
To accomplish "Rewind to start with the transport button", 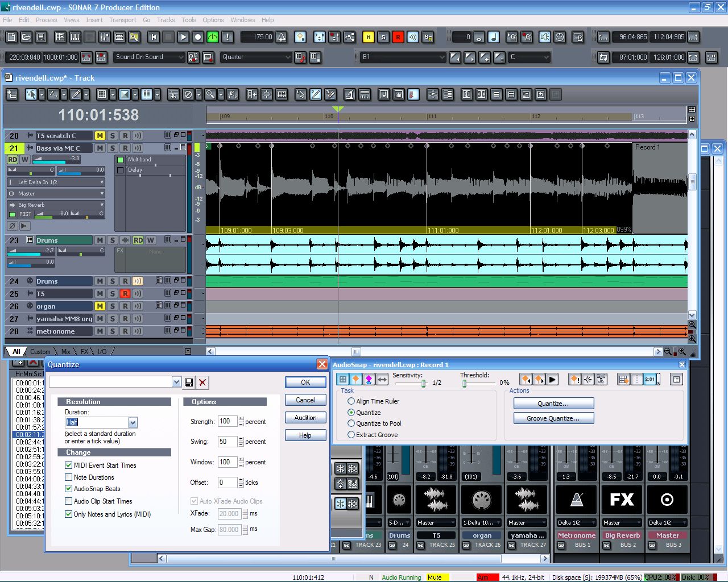I will point(154,37).
